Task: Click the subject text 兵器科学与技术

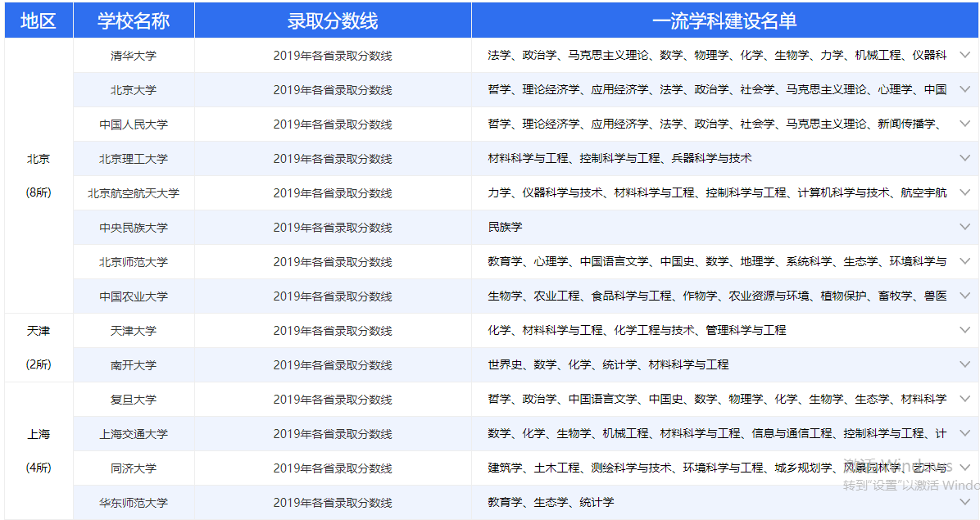Action: tap(711, 158)
